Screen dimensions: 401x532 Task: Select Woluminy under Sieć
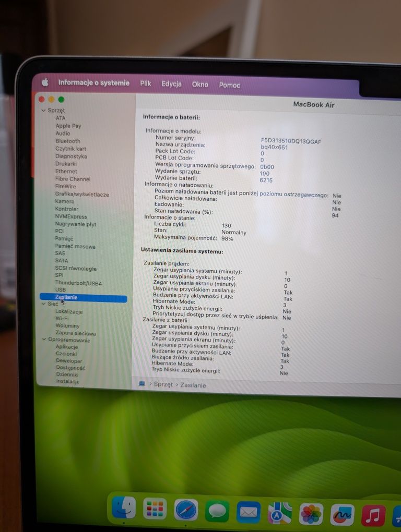(67, 325)
